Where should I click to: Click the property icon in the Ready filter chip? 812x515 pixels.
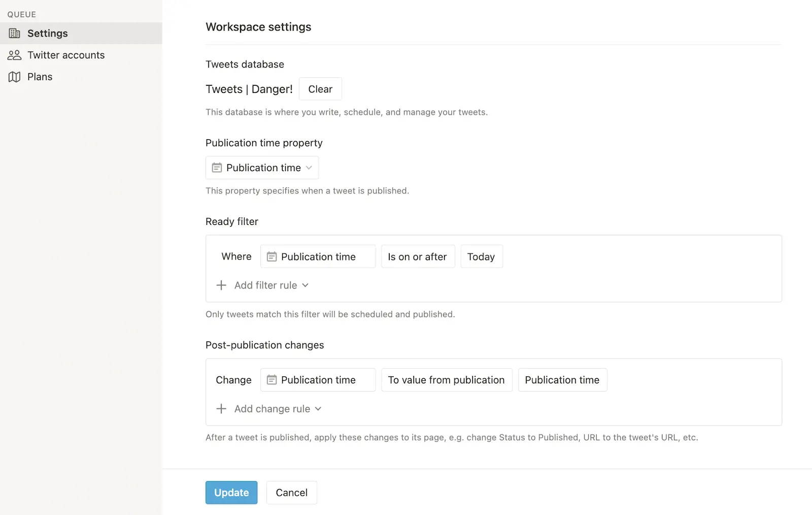click(273, 256)
